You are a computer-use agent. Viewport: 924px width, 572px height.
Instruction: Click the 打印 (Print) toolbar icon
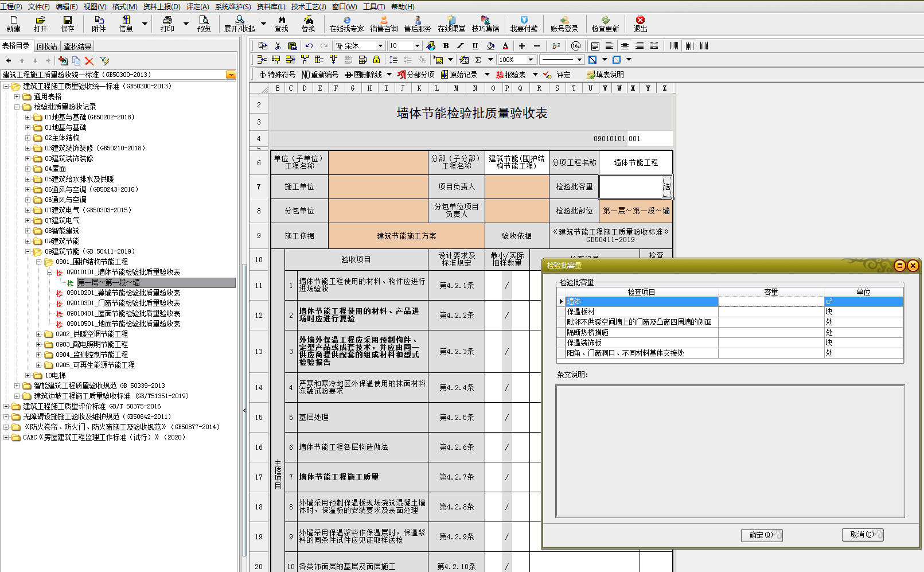tap(167, 24)
